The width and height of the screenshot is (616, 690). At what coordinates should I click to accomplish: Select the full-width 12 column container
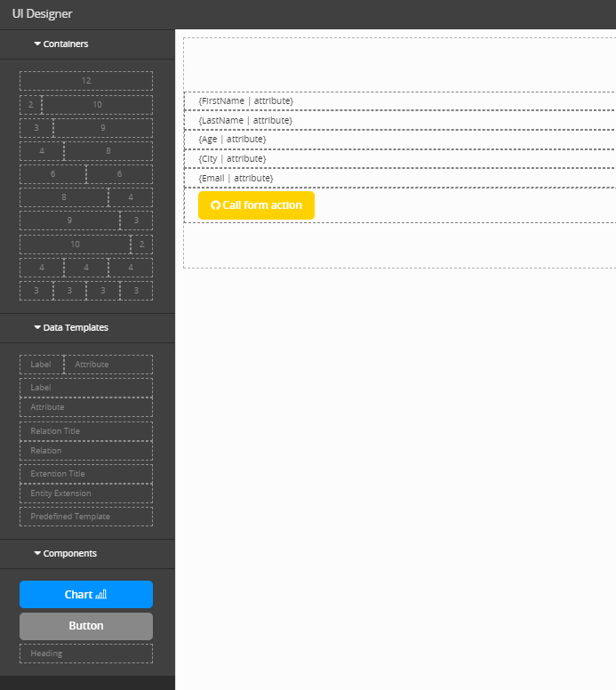click(86, 81)
